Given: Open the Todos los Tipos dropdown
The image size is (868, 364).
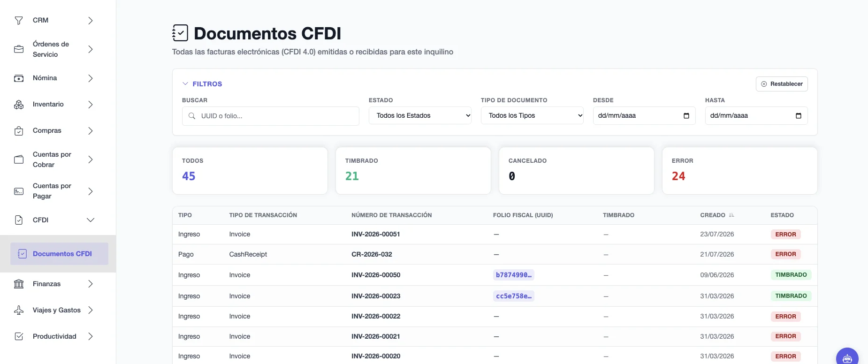Looking at the screenshot, I should (x=532, y=115).
